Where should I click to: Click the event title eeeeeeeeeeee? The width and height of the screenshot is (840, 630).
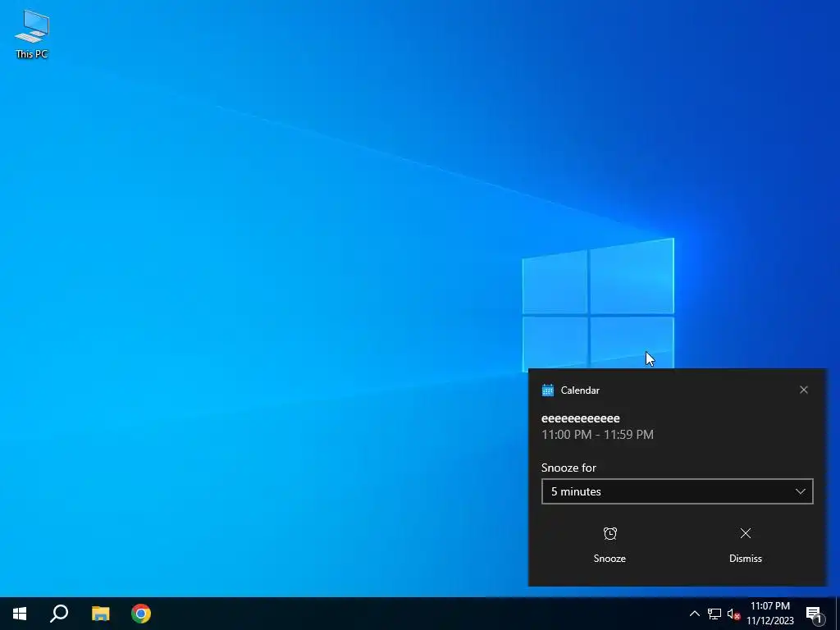(580, 418)
